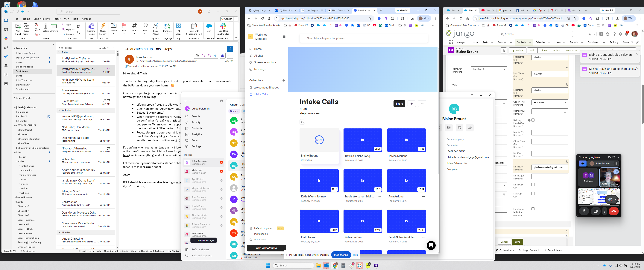Enable SMS Opt-Out checkbox

pos(533,194)
